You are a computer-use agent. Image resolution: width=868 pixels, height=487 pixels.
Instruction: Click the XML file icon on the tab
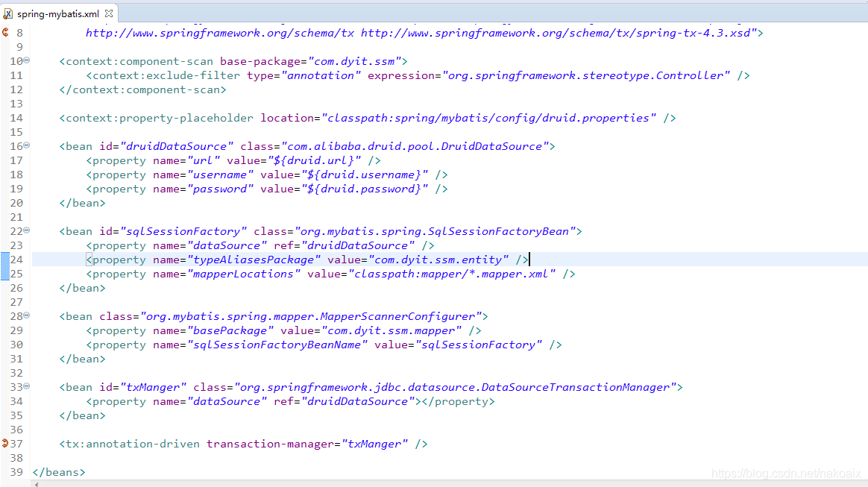[x=7, y=14]
